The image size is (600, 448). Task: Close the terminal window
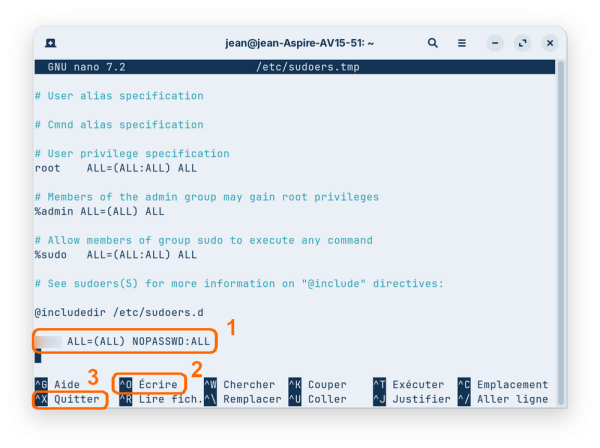coord(549,44)
